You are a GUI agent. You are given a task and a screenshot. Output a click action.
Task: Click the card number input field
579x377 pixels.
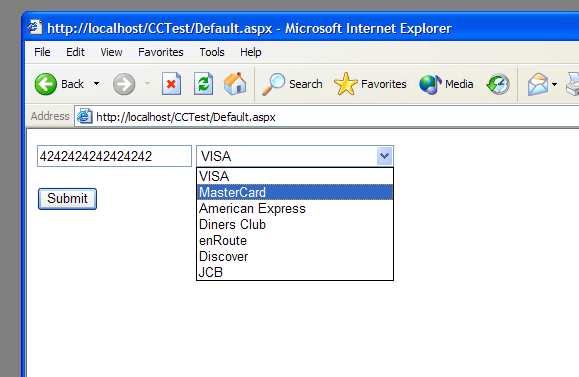114,156
